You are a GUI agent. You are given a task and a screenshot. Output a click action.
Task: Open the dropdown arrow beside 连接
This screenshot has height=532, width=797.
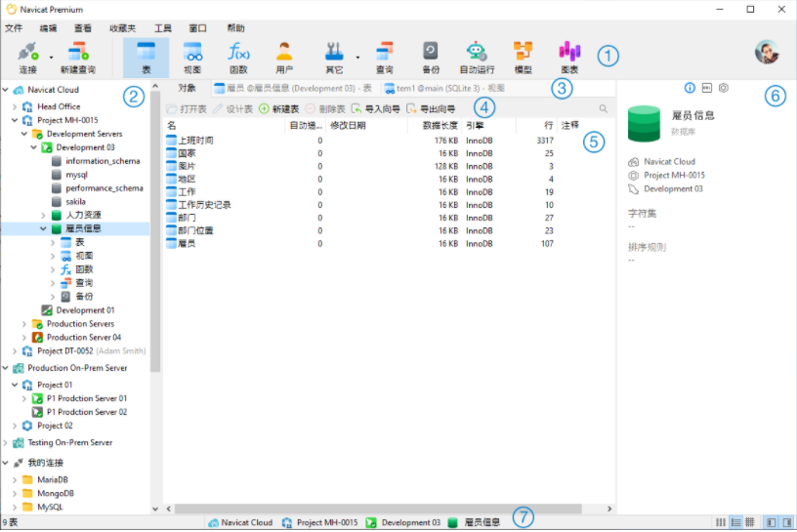click(x=52, y=58)
